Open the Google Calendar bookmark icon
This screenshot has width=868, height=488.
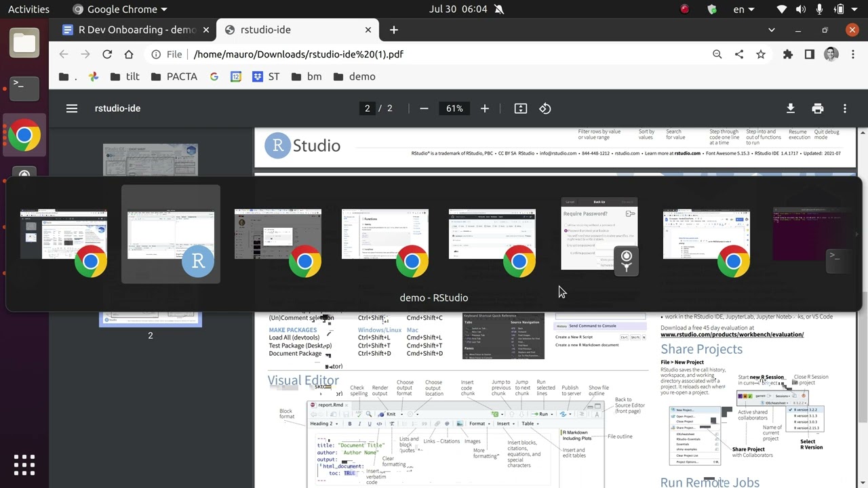tap(236, 77)
